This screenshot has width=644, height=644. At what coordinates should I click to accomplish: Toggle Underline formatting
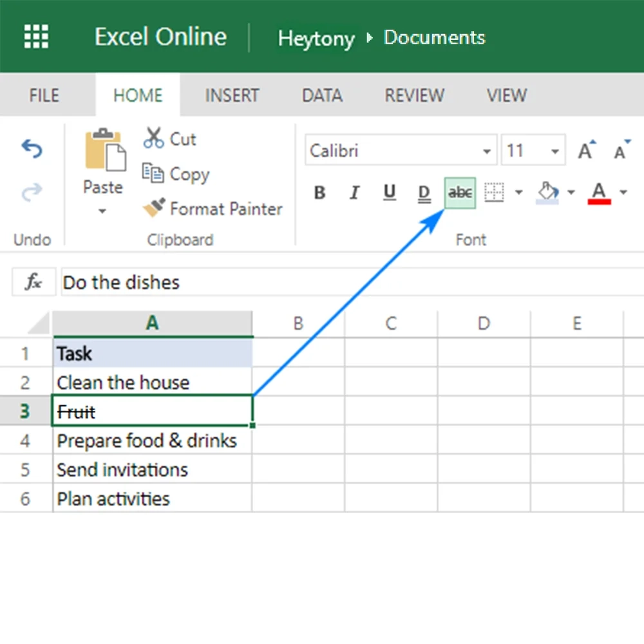[x=390, y=192]
